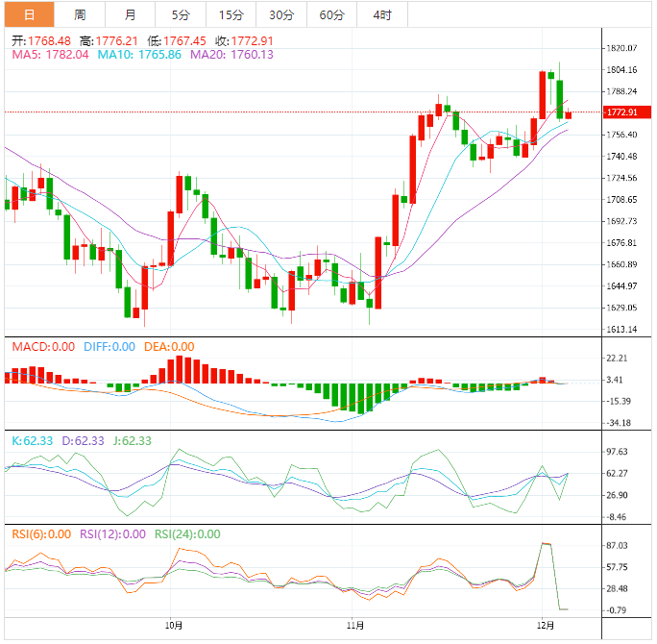Click the K:62.33 KDJ label

click(35, 441)
